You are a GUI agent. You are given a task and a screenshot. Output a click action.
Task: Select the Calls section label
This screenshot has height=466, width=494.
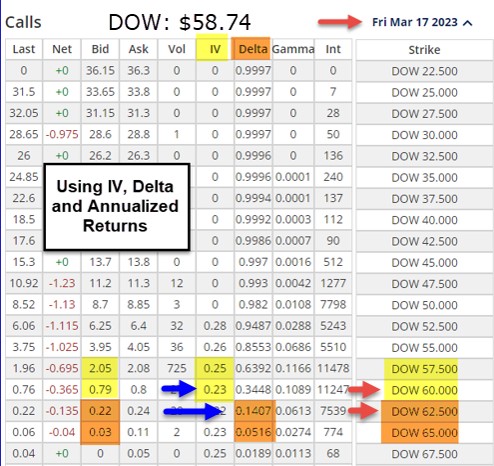[x=23, y=22]
